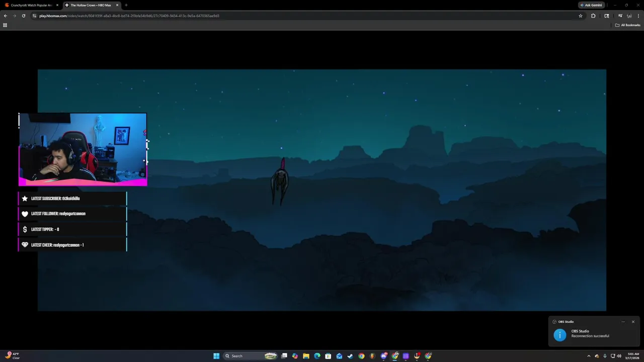644x362 pixels.
Task: Reload the HBO Max page
Action: 23,16
